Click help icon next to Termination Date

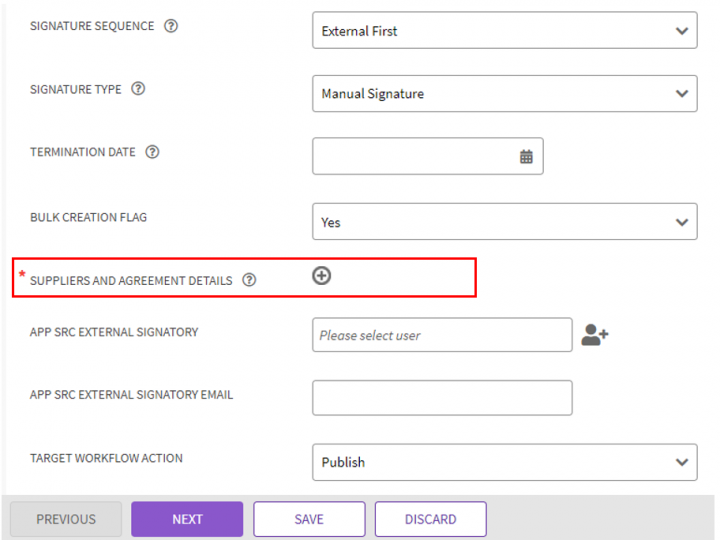[153, 152]
